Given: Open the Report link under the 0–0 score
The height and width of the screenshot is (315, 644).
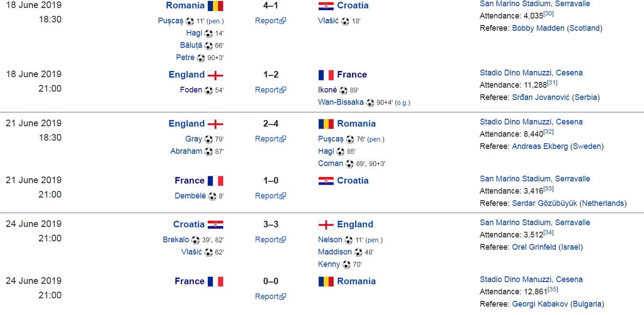Looking at the screenshot, I should 270,296.
